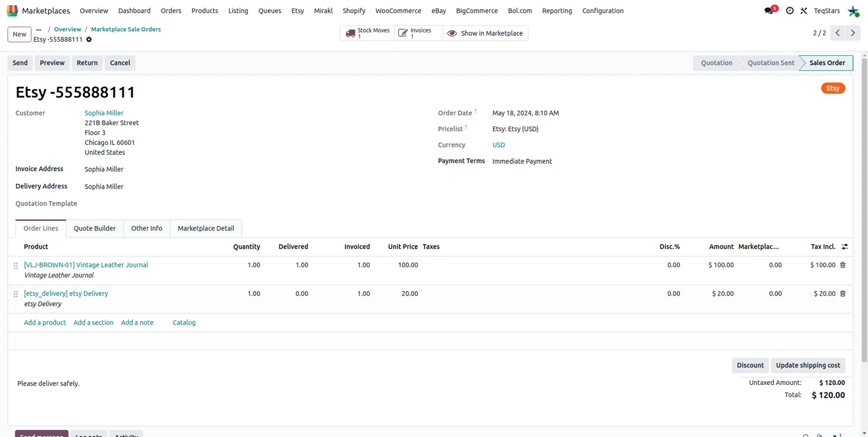Open the Invoice Address field
The image size is (868, 437).
tap(104, 170)
